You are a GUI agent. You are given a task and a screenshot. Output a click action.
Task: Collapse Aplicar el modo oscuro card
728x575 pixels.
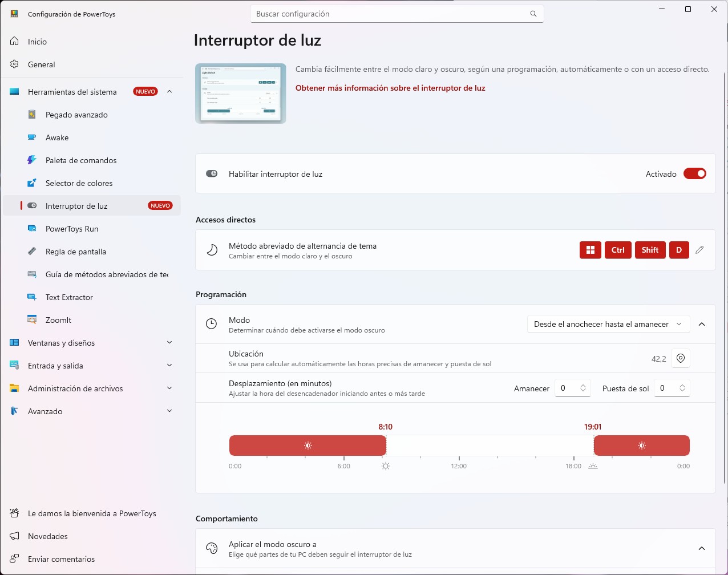pos(702,549)
